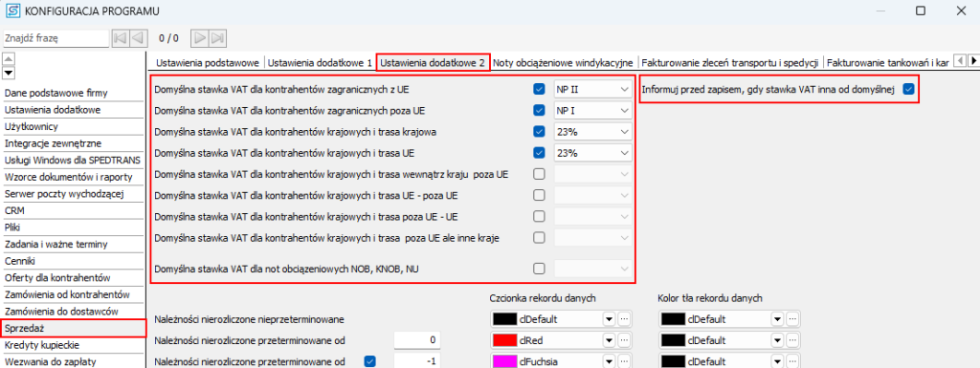Open ellipsis for clFuchsia font color

click(x=625, y=361)
